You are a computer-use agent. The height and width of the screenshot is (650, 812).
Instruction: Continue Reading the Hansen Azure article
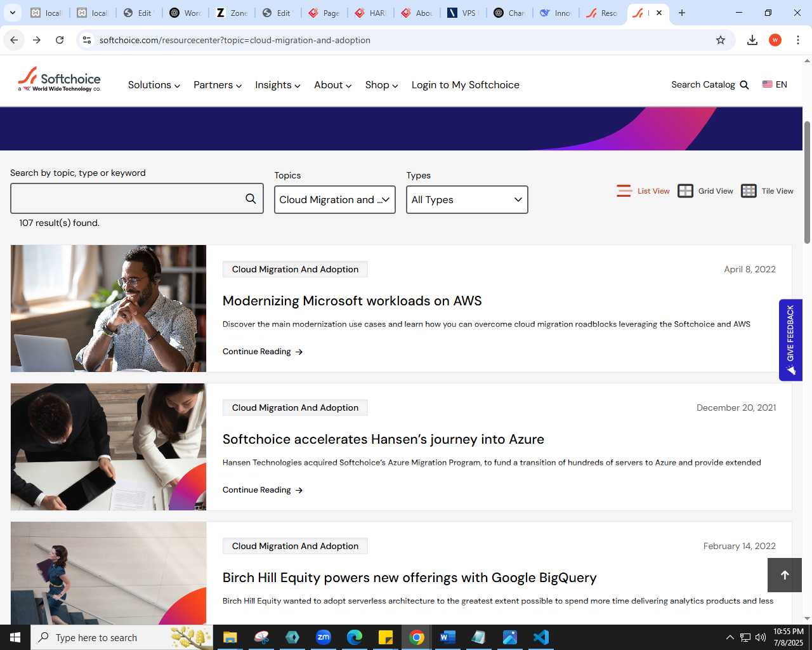point(263,490)
